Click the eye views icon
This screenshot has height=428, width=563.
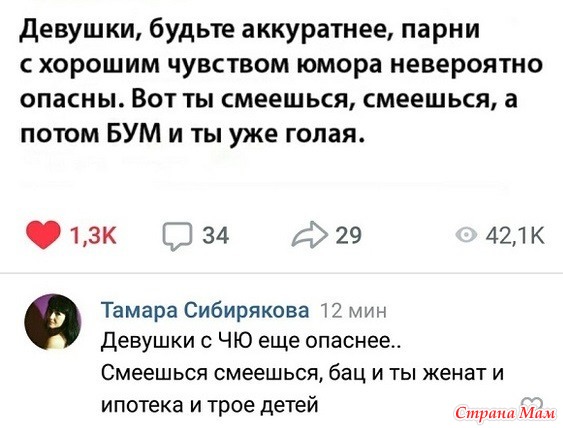tap(467, 236)
